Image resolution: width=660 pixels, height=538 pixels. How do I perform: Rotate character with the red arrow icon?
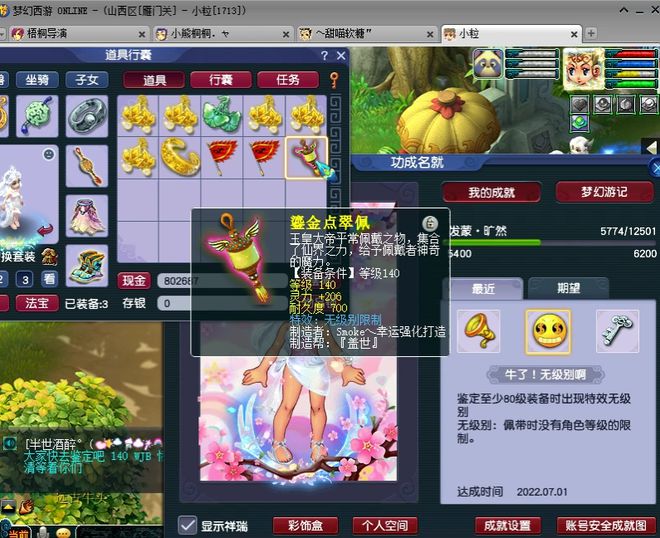click(45, 229)
